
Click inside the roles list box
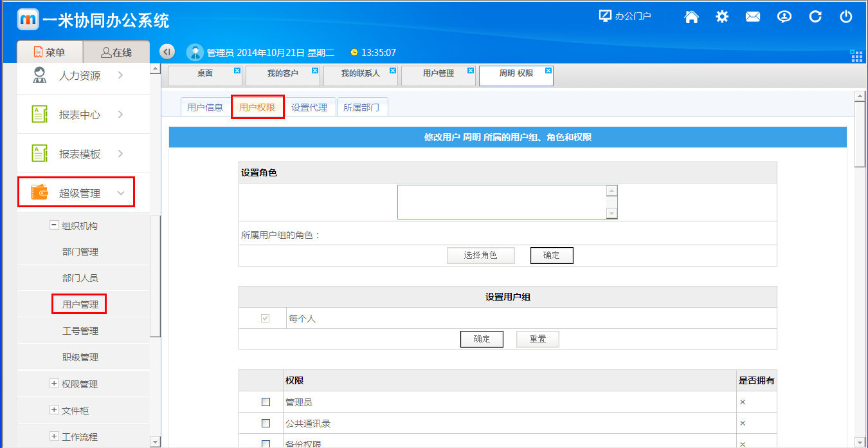(502, 202)
